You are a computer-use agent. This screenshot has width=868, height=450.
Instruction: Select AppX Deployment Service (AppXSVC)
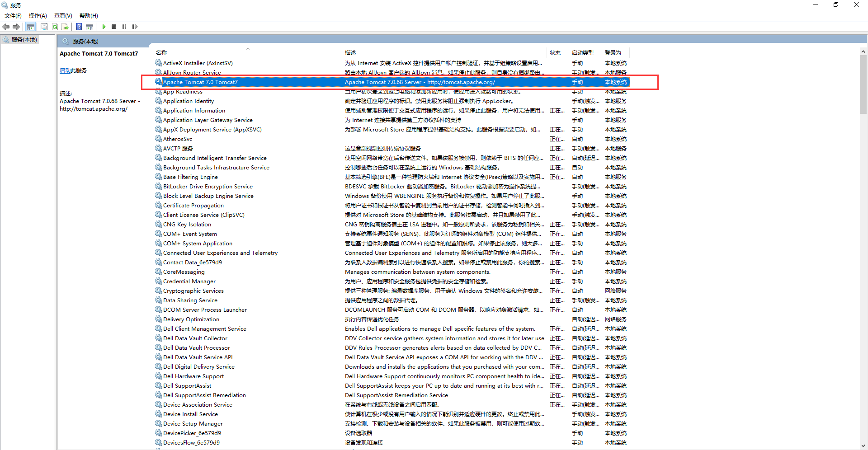392,129
